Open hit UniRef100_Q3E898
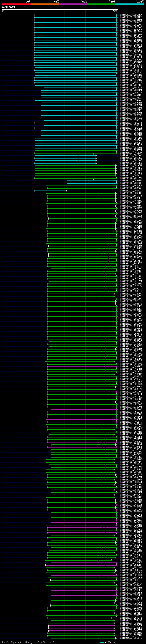The height and width of the screenshot is (644, 146). 131,20
